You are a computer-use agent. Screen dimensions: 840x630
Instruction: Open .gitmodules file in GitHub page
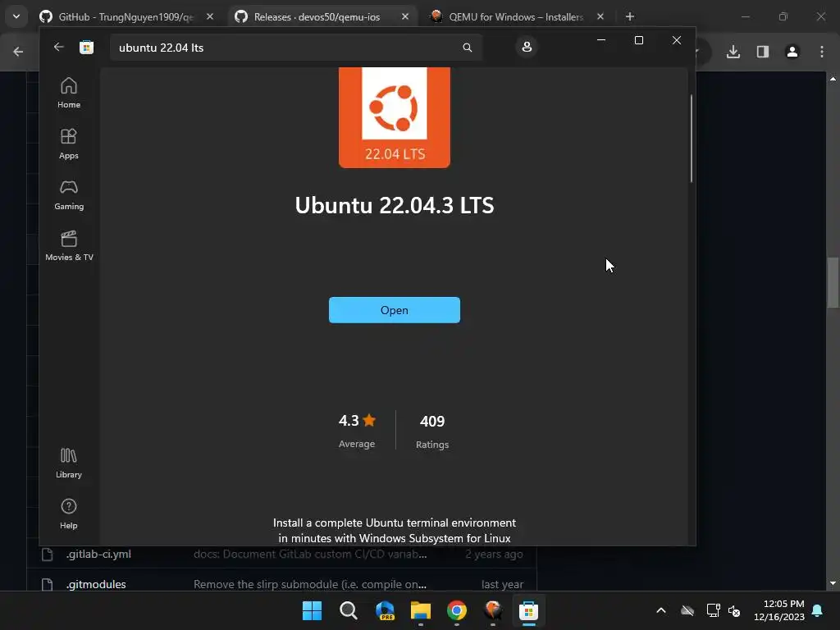(x=96, y=584)
